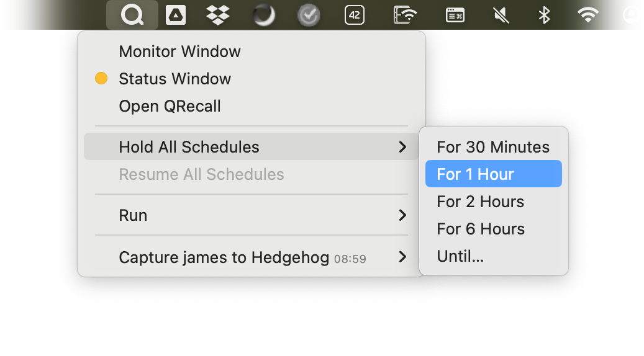This screenshot has width=644, height=356.
Task: Click the 42 calendar menu bar icon
Action: [355, 16]
